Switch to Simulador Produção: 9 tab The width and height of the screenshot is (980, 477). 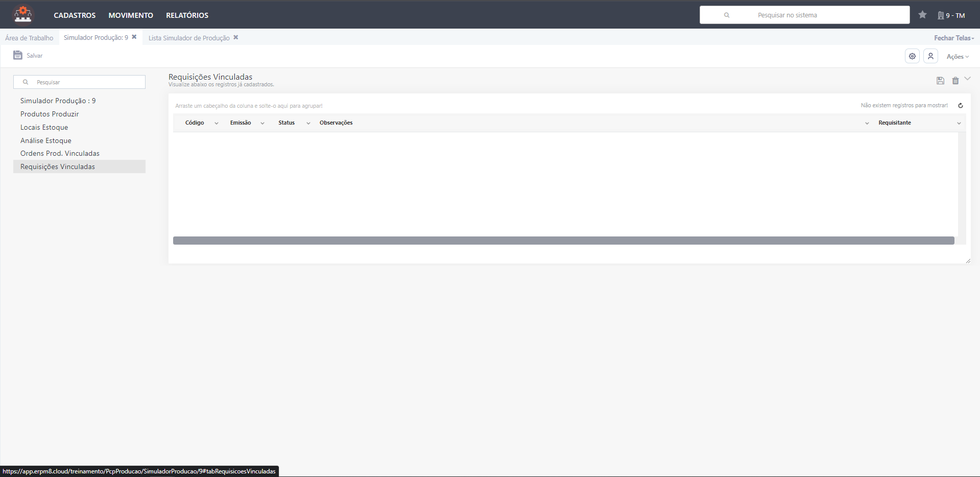click(x=96, y=37)
